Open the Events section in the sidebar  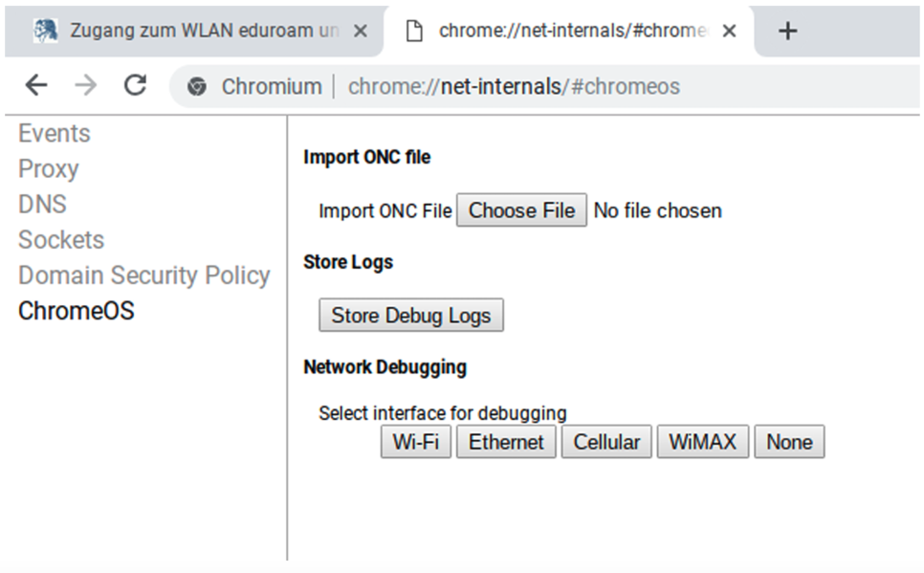tap(55, 133)
